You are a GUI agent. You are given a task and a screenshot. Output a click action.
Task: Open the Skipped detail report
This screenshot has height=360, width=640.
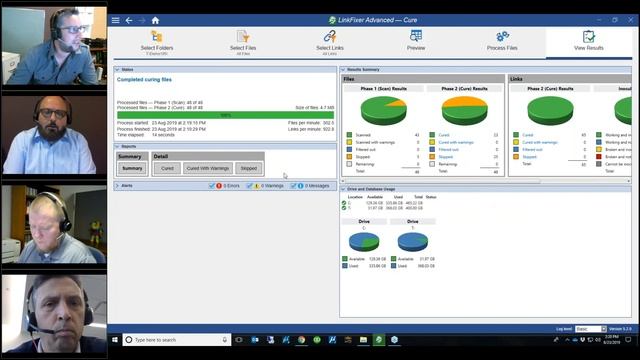coord(249,168)
